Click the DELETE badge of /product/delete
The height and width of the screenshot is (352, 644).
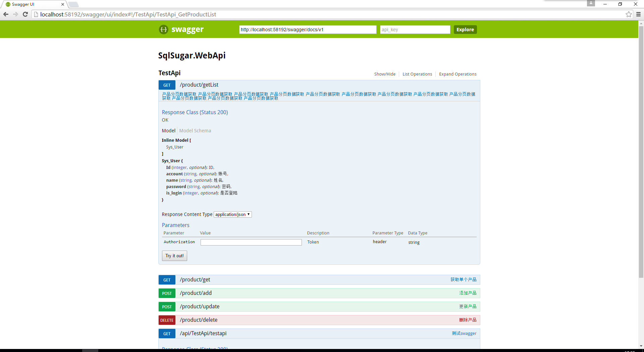pyautogui.click(x=167, y=320)
